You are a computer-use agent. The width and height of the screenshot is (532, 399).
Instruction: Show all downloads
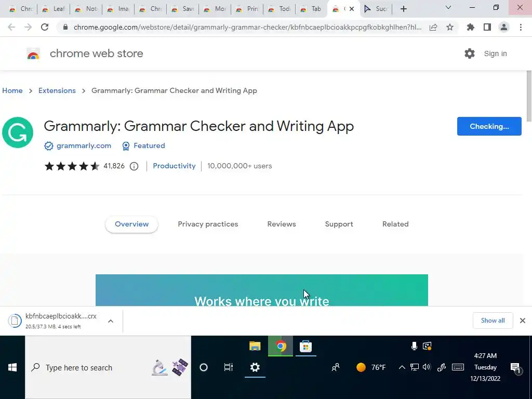(493, 321)
